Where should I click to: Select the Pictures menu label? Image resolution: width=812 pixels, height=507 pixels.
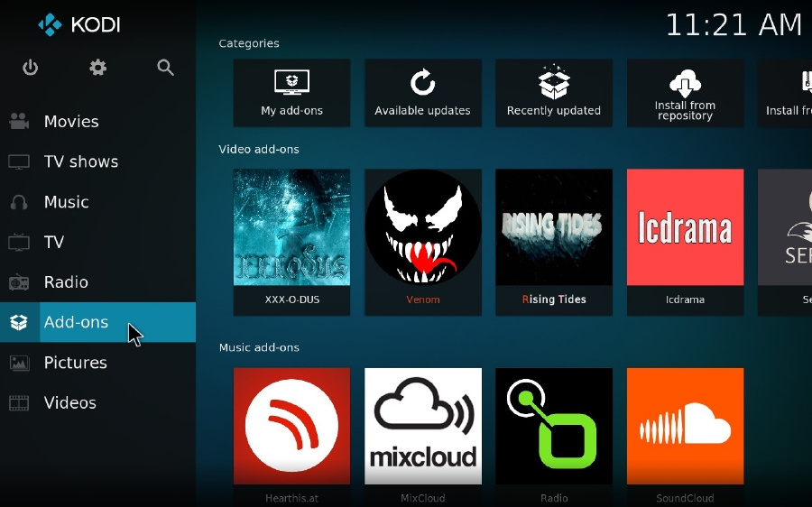(x=76, y=363)
